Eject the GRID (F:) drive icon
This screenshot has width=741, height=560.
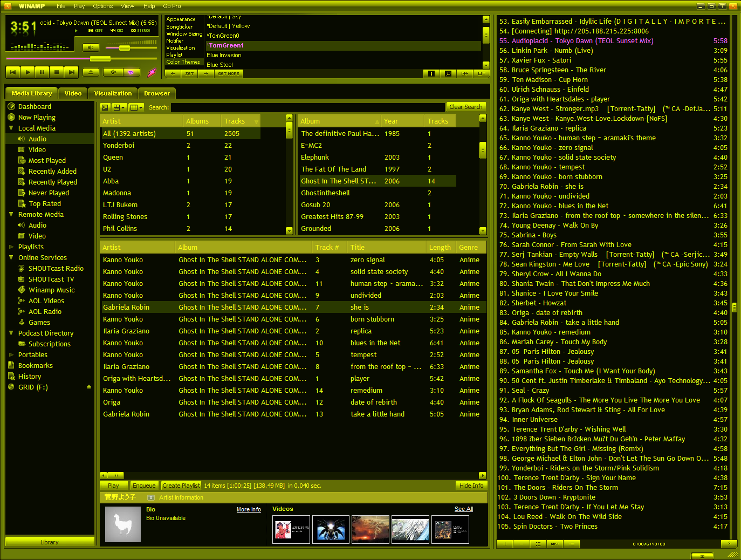pyautogui.click(x=89, y=387)
